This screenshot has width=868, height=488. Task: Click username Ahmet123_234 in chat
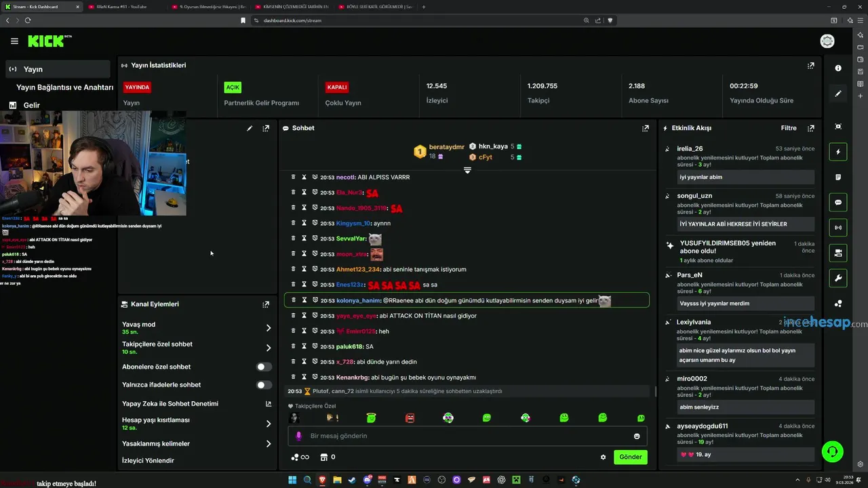pos(358,269)
